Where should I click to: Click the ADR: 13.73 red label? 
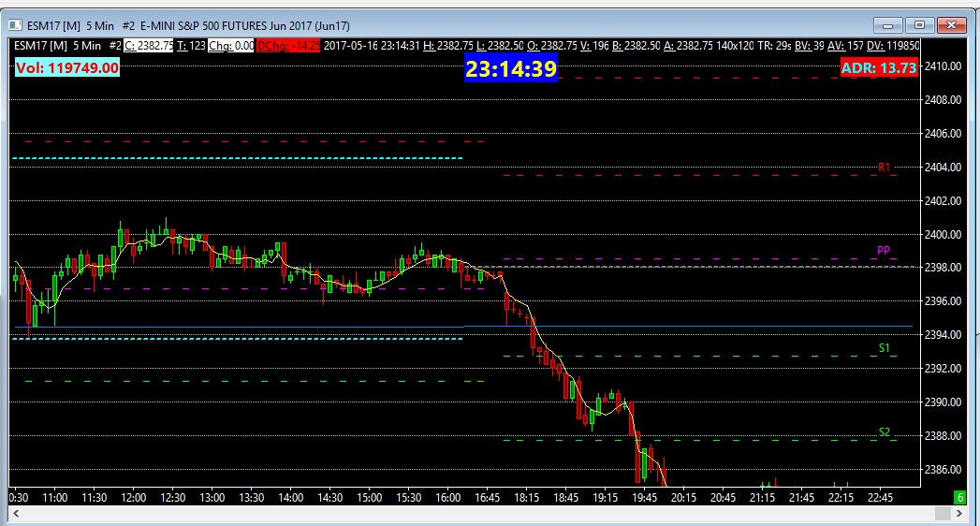[x=879, y=67]
